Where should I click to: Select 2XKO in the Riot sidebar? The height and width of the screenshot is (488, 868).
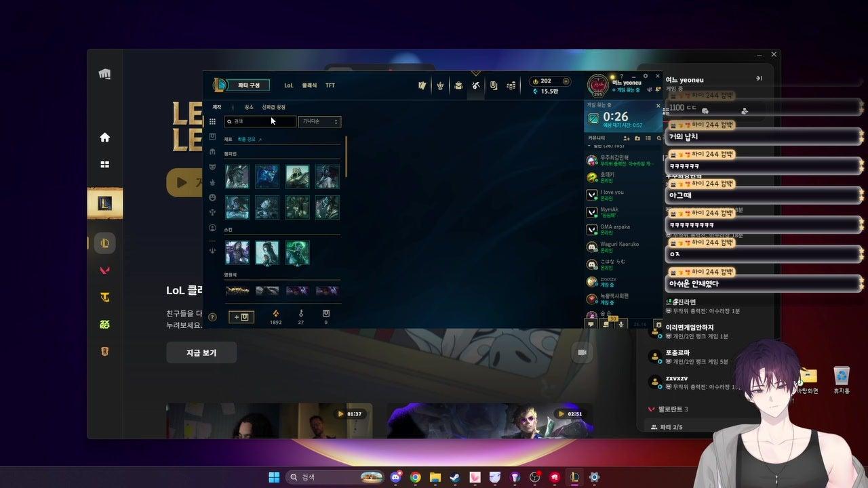tap(104, 325)
